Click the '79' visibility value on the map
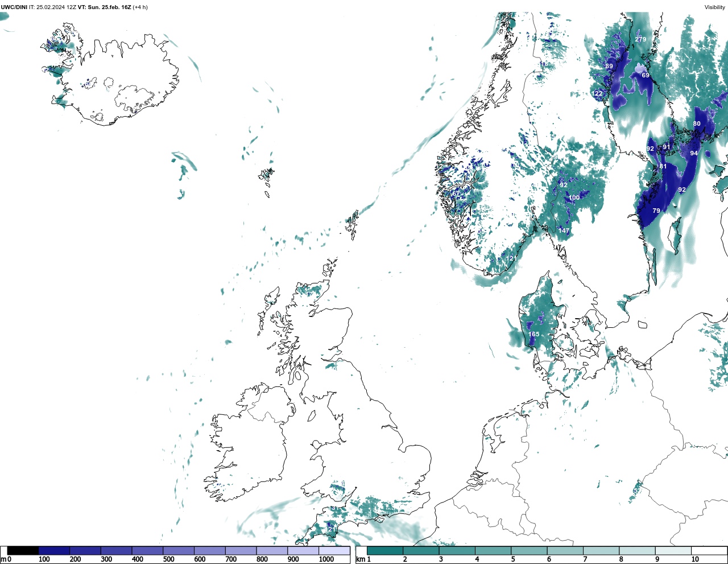Viewport: 728px width, 564px height. (656, 211)
